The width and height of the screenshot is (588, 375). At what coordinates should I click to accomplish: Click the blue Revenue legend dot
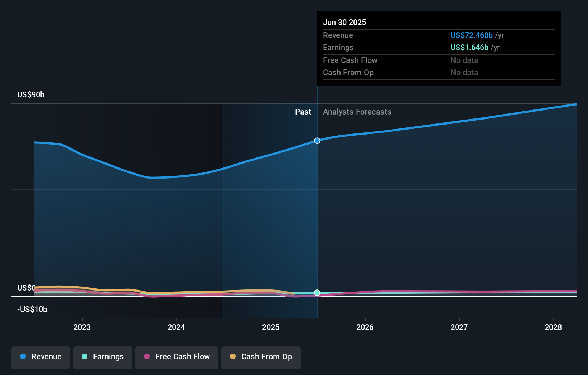click(23, 357)
